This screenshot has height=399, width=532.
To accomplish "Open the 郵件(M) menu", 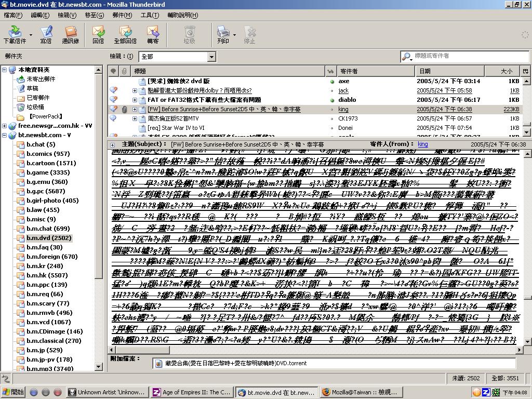I will (x=122, y=15).
